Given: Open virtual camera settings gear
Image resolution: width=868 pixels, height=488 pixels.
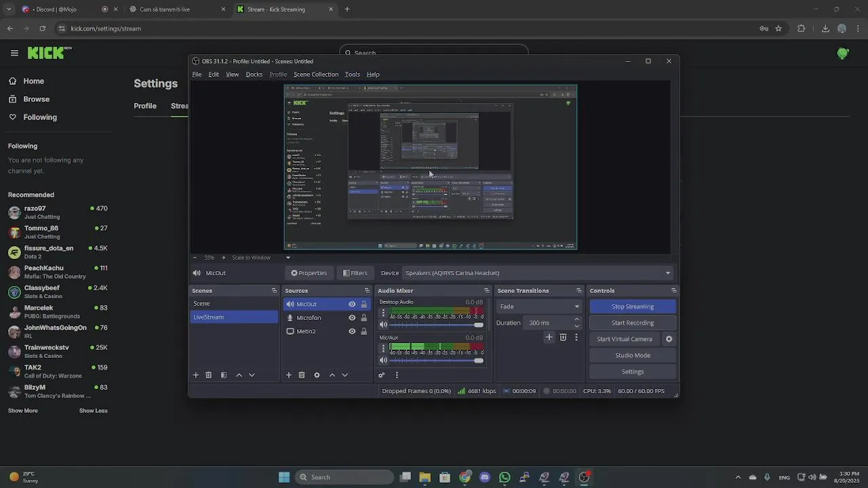Looking at the screenshot, I should click(x=669, y=339).
